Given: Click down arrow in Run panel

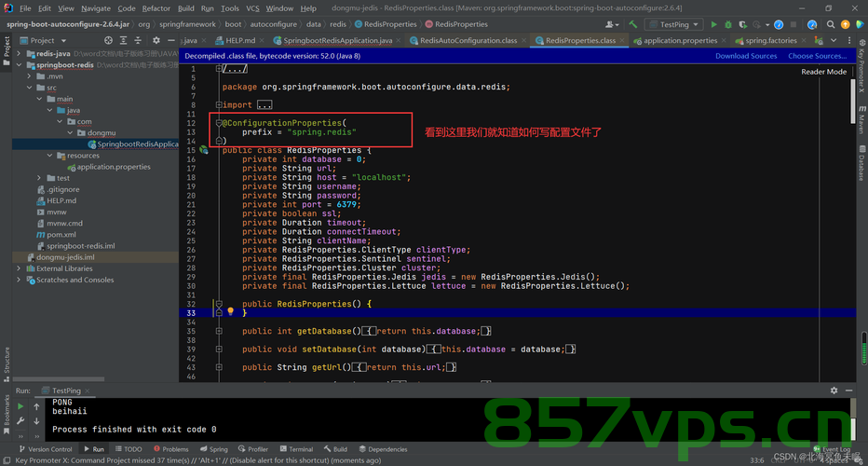Looking at the screenshot, I should tap(36, 421).
